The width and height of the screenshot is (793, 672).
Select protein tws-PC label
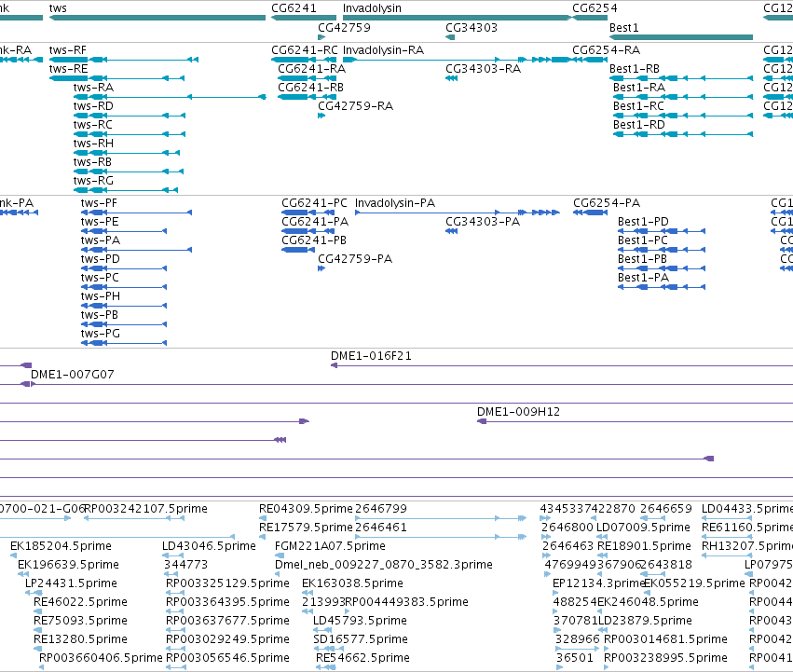click(100, 278)
